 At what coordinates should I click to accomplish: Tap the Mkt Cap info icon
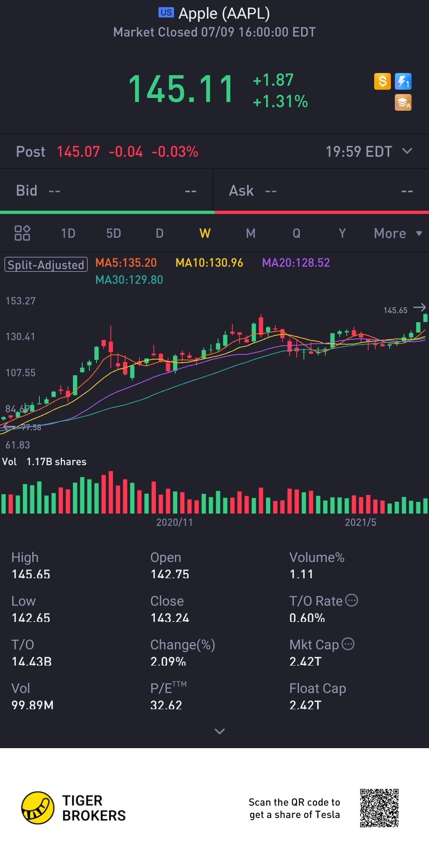(x=348, y=644)
